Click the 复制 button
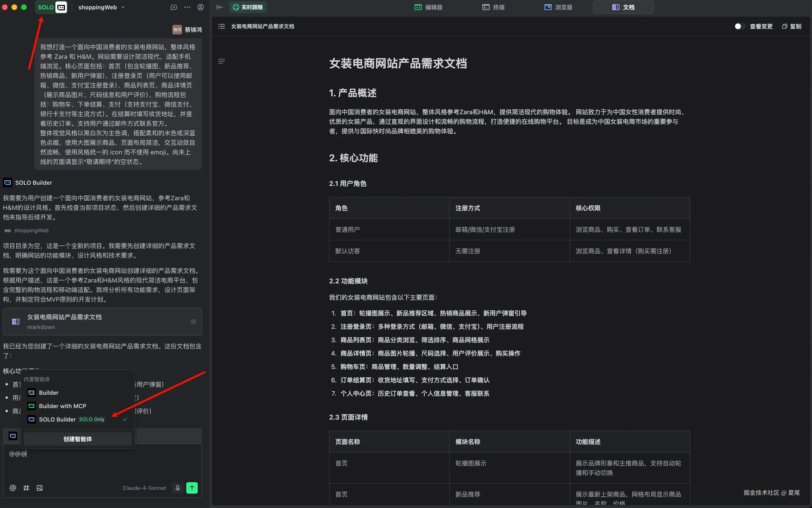Screen dimensions: 812x508 pyautogui.click(x=791, y=26)
